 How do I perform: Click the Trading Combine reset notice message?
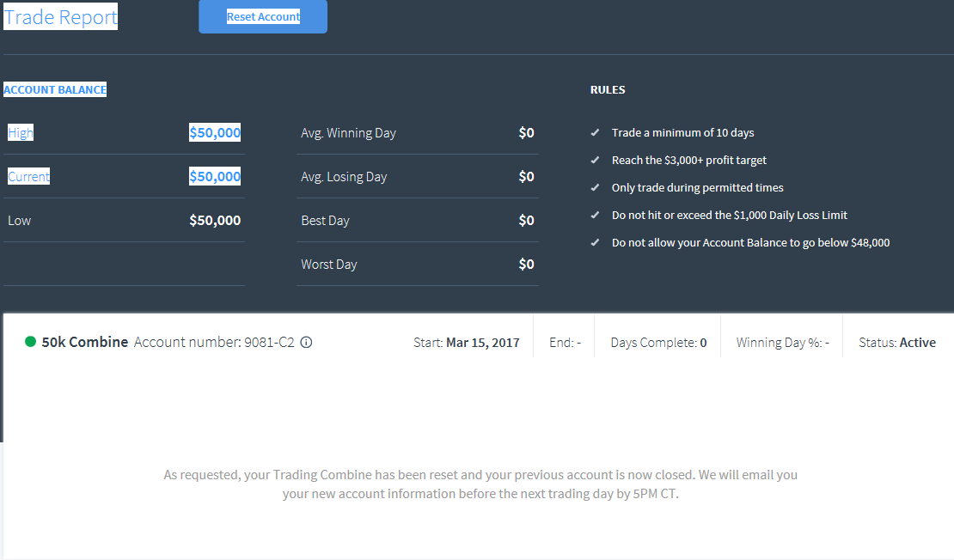click(480, 484)
